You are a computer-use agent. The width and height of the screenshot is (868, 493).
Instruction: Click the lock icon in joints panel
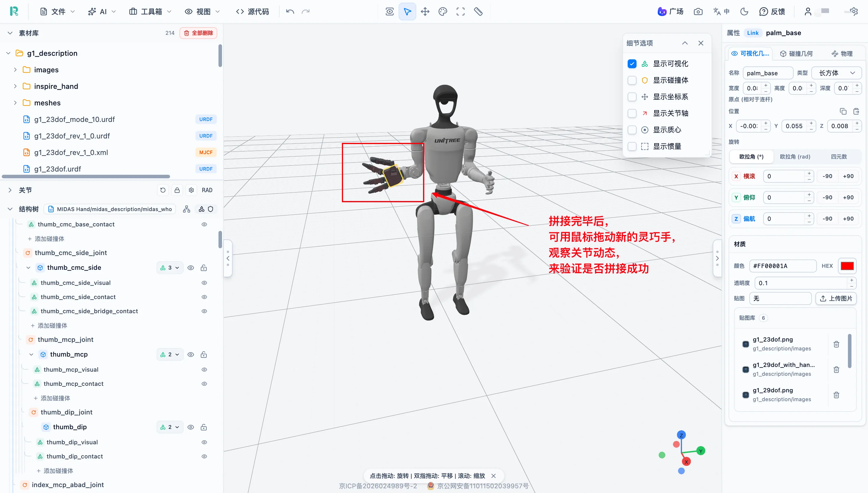click(x=177, y=190)
